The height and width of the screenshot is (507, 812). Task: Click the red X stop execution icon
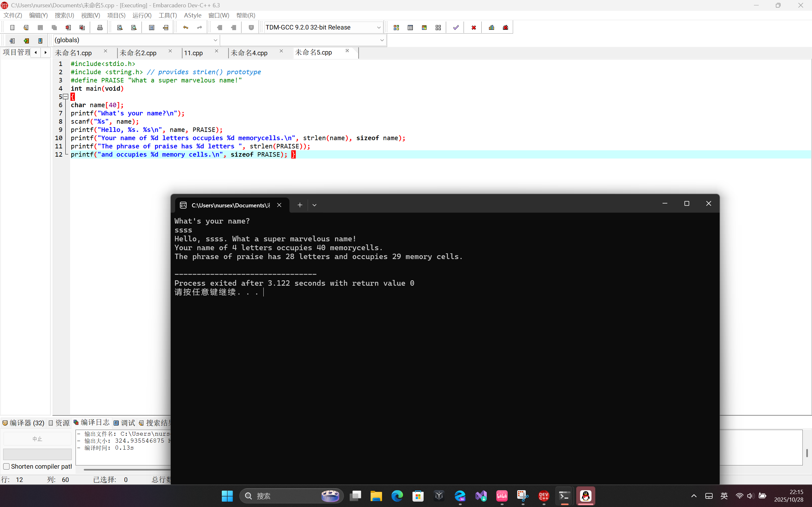473,28
